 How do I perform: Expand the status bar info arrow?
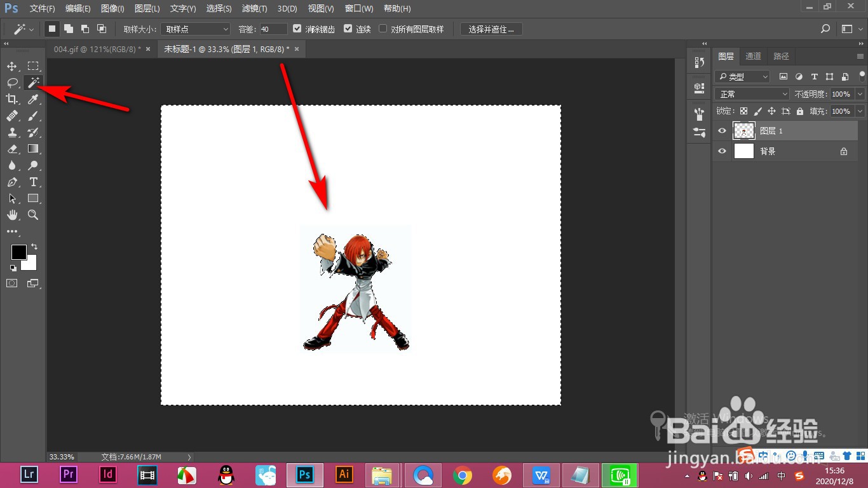(x=189, y=457)
